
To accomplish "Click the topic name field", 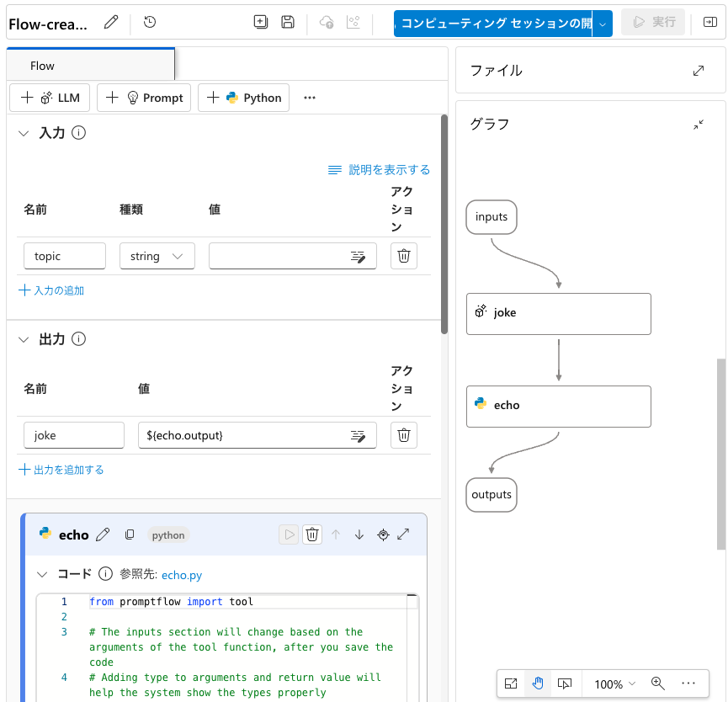I will point(65,256).
